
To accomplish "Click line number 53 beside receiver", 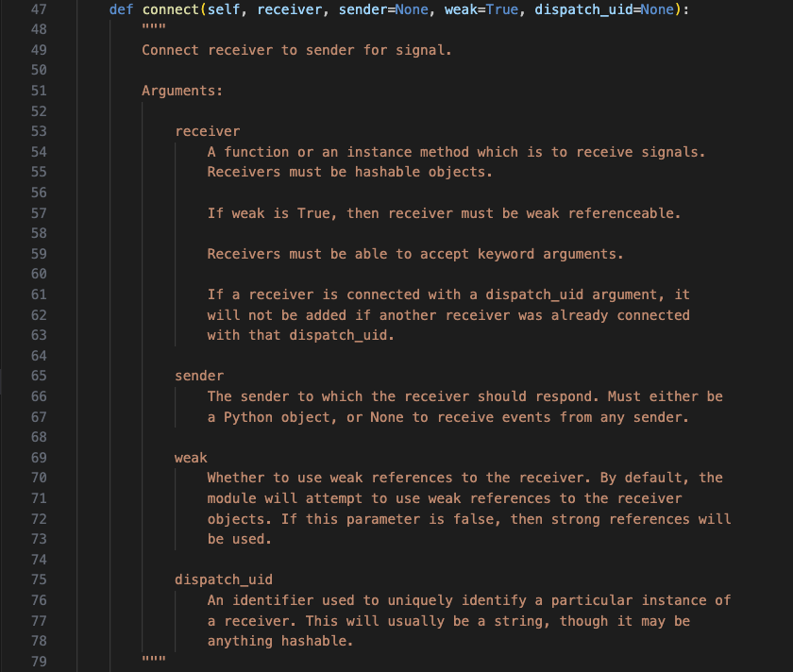I will click(x=39, y=131).
